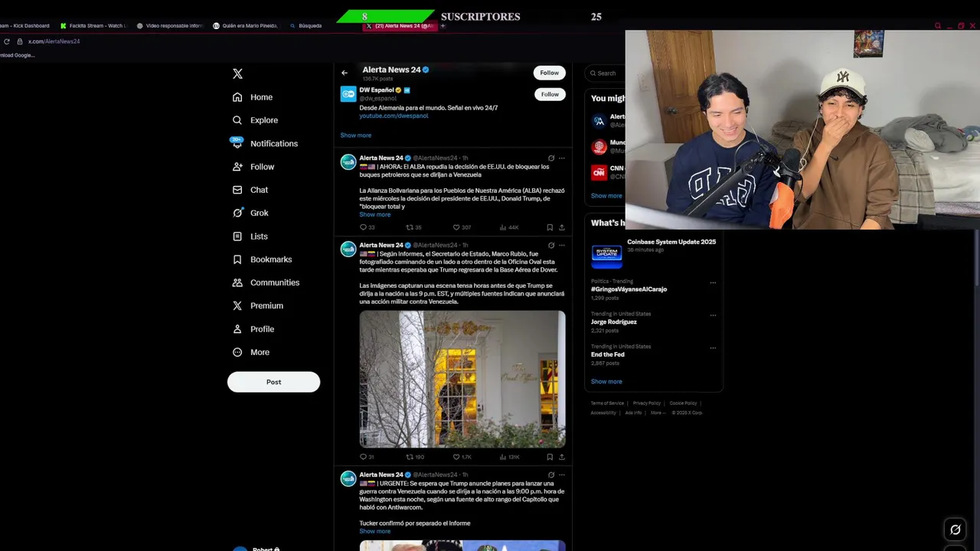Screen dimensions: 980x551
Task: Click the Premium X icon in sidebar
Action: (x=237, y=305)
